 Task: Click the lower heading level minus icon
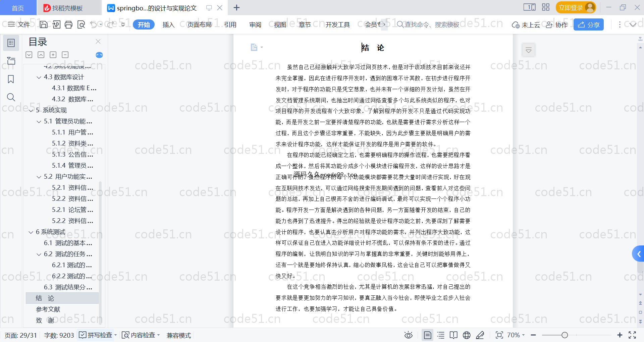[x=65, y=55]
